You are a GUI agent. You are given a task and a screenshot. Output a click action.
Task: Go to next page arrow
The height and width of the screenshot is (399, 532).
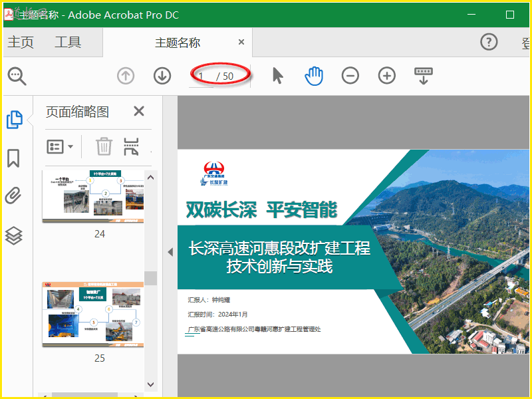click(x=162, y=76)
